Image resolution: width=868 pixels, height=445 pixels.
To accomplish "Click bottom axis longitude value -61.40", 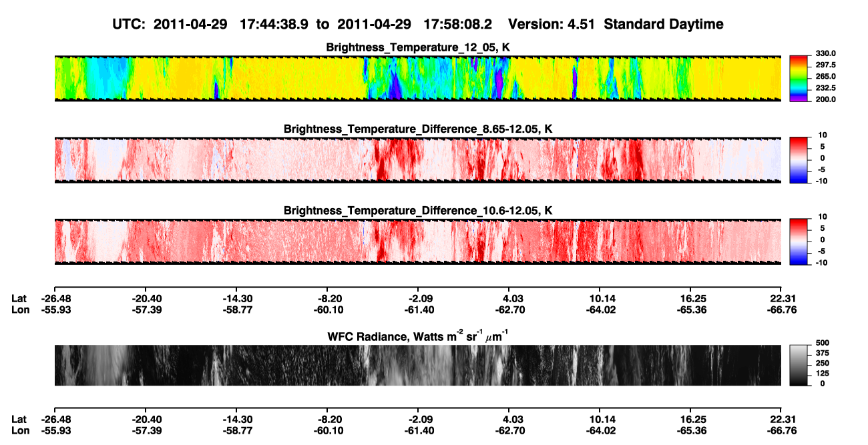I will [418, 431].
